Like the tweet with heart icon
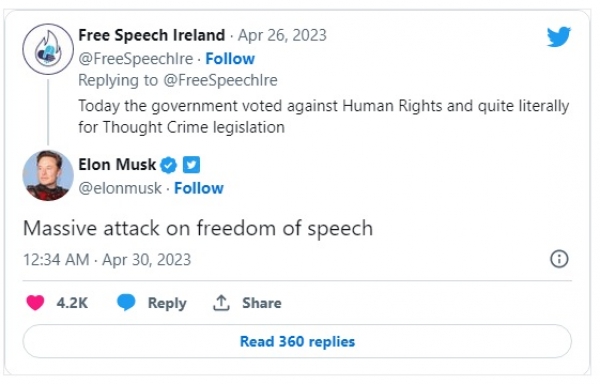 coord(35,303)
